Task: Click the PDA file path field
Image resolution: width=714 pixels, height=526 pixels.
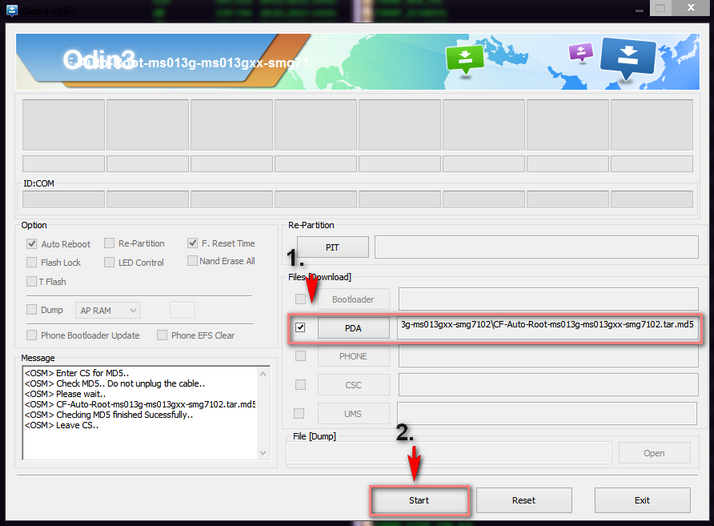Action: (x=546, y=326)
